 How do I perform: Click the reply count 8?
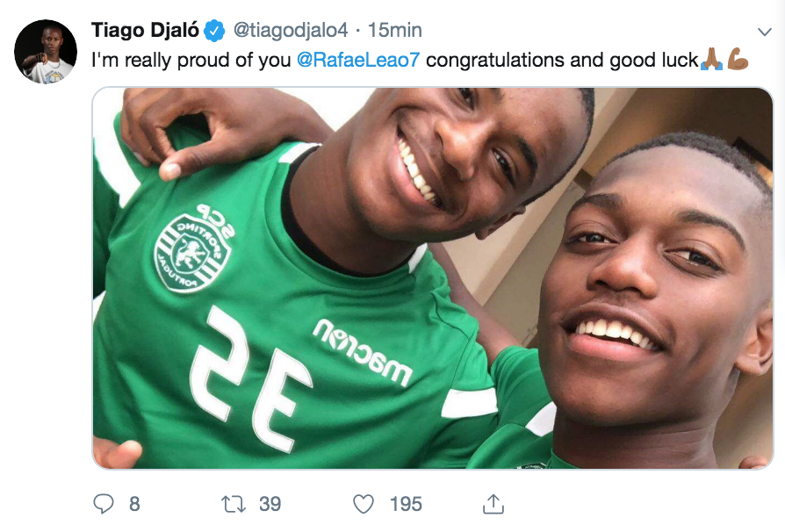point(134,504)
